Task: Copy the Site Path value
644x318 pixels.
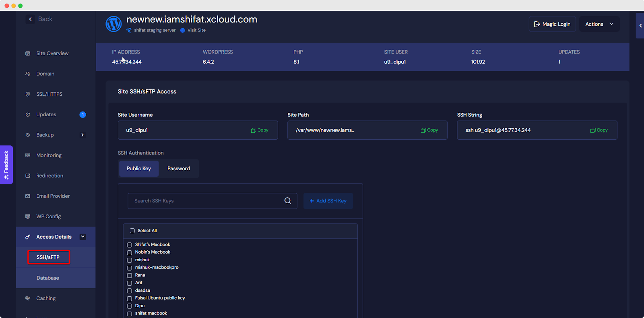Action: [x=429, y=130]
